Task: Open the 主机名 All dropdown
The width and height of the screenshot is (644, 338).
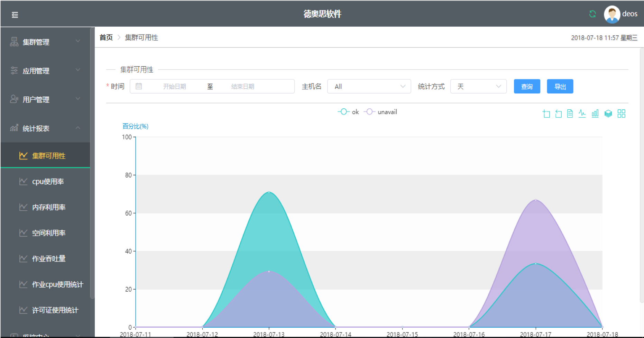Action: click(369, 86)
